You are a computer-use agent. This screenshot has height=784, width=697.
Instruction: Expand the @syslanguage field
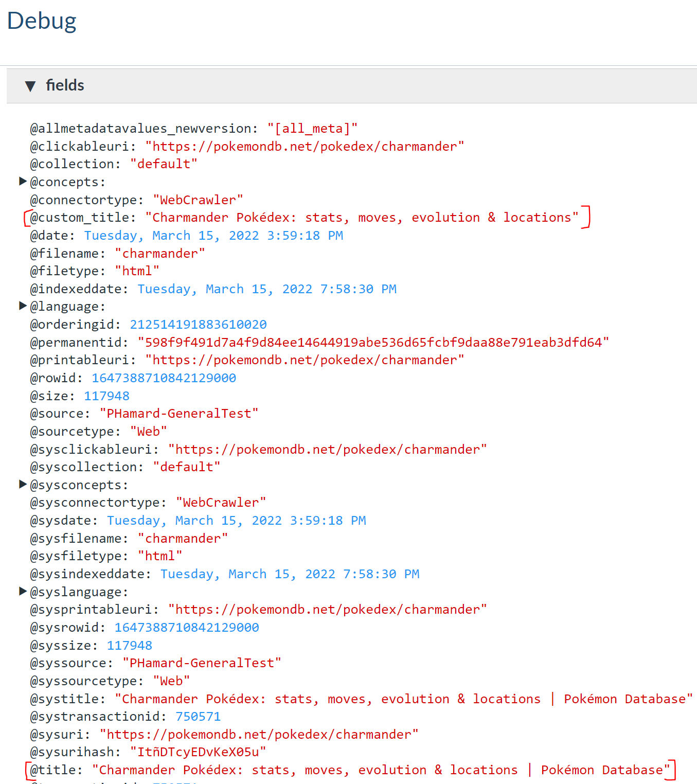point(23,591)
